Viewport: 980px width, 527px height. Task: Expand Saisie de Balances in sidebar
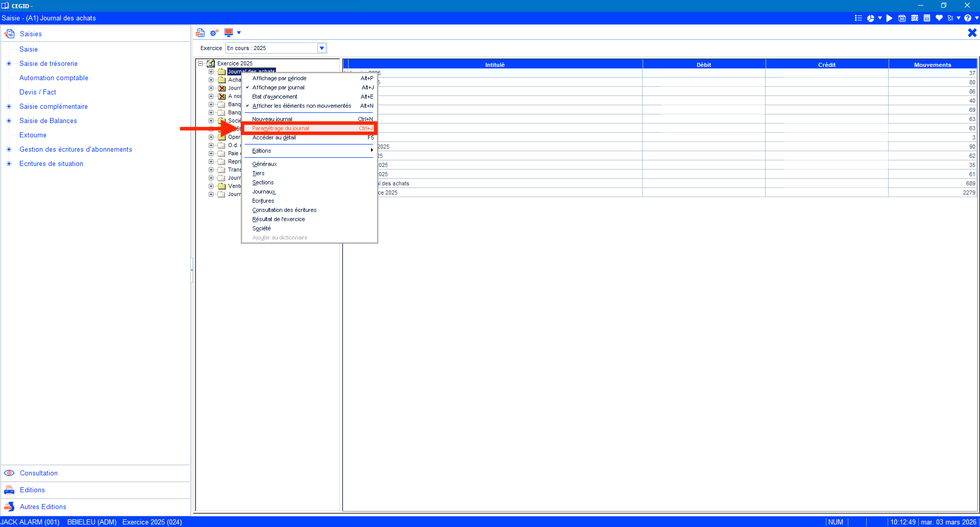pos(9,121)
